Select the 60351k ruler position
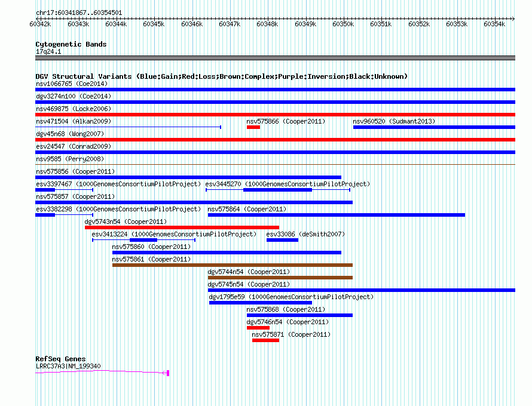532x406 pixels. [381, 24]
